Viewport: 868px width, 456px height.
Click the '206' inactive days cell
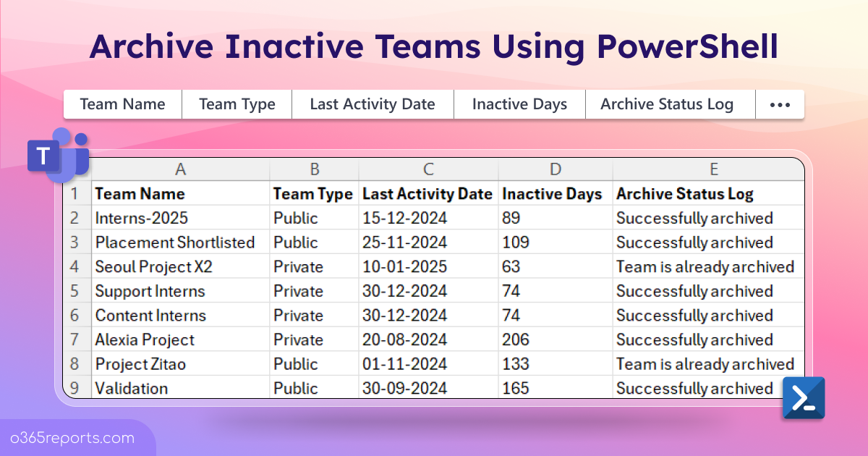(556, 339)
